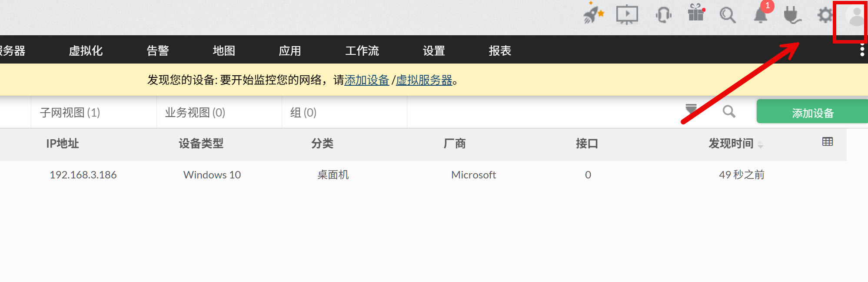The width and height of the screenshot is (868, 282).
Task: Sort by 发现时间 column arrow
Action: [x=760, y=145]
